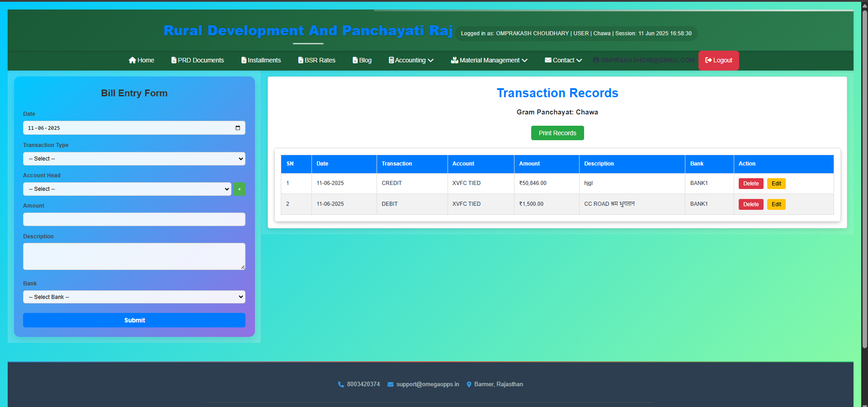Open the Contact menu
The width and height of the screenshot is (868, 407).
563,60
